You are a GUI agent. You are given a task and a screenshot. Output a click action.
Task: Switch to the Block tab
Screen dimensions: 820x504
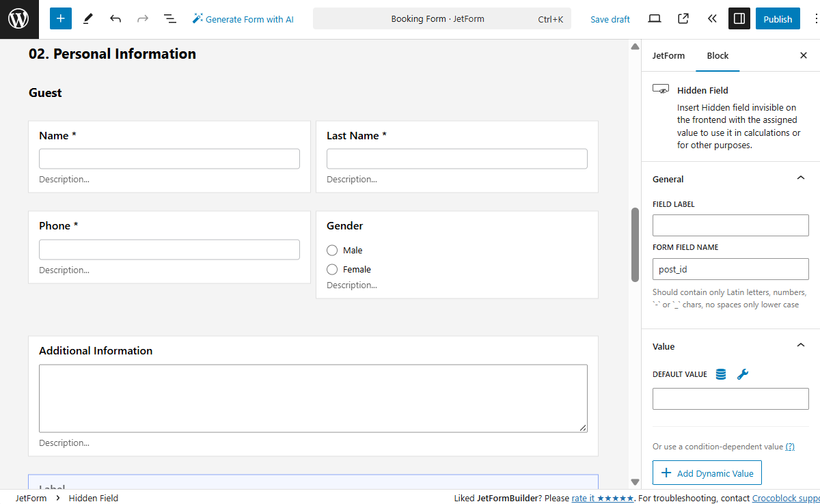(x=717, y=55)
